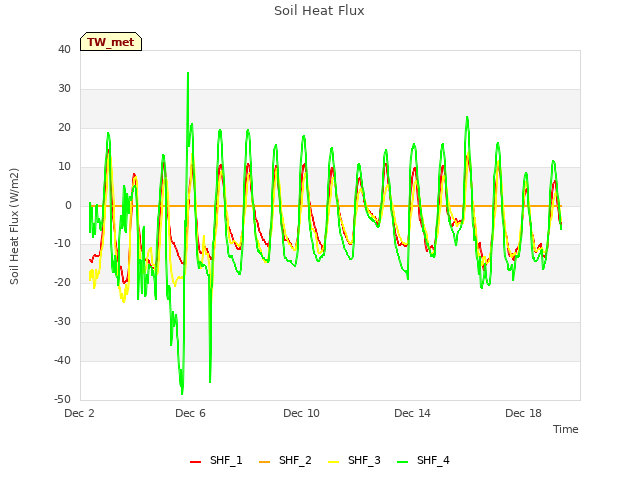Click the Time axis title
Image resolution: width=640 pixels, height=480 pixels.
pyautogui.click(x=565, y=429)
